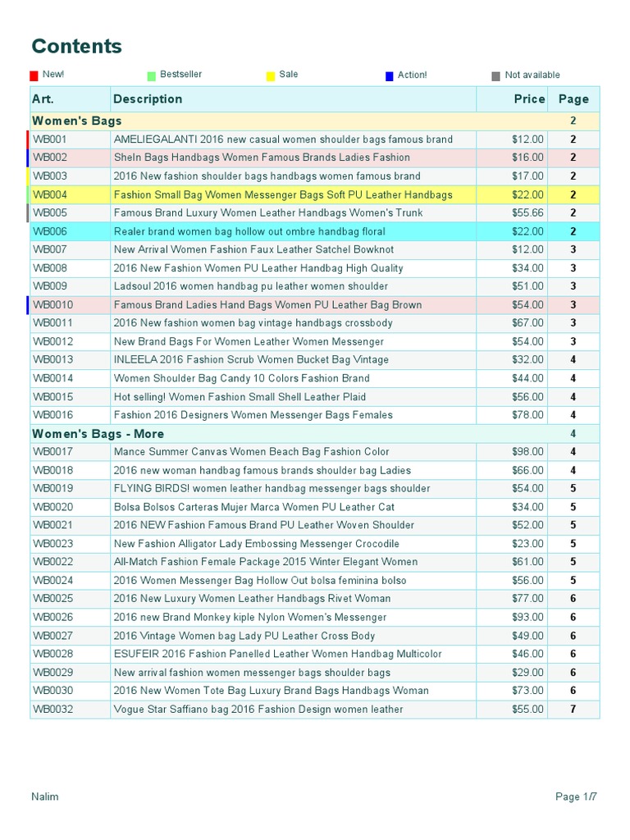Click New Fashion Alligator Lady Embossing description
The width and height of the screenshot is (630, 840).
click(256, 544)
